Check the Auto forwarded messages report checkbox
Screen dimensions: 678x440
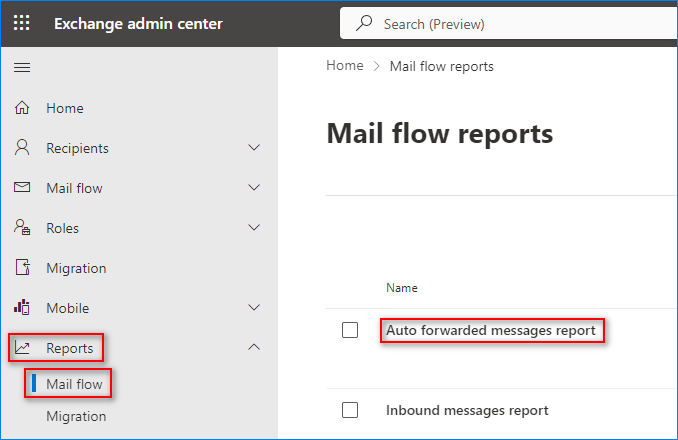tap(350, 330)
